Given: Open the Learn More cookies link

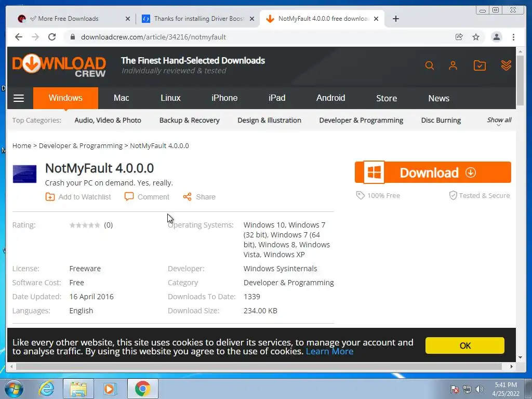Looking at the screenshot, I should pyautogui.click(x=329, y=351).
